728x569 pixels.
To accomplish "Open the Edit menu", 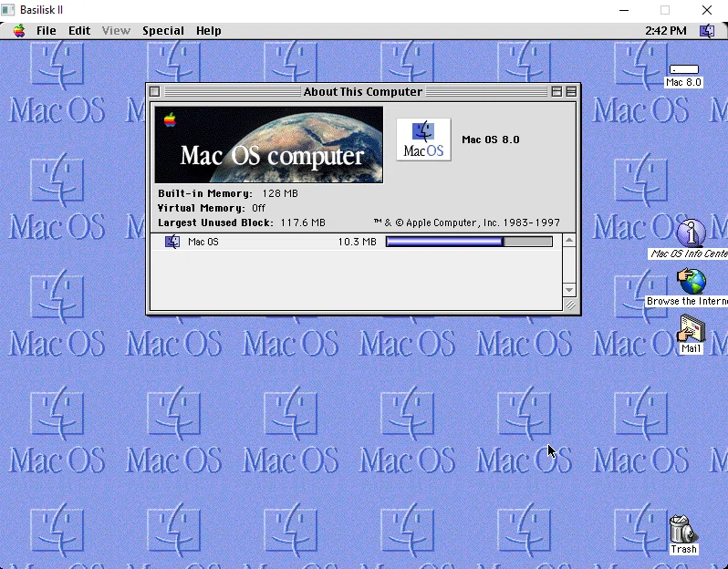I will click(x=79, y=31).
